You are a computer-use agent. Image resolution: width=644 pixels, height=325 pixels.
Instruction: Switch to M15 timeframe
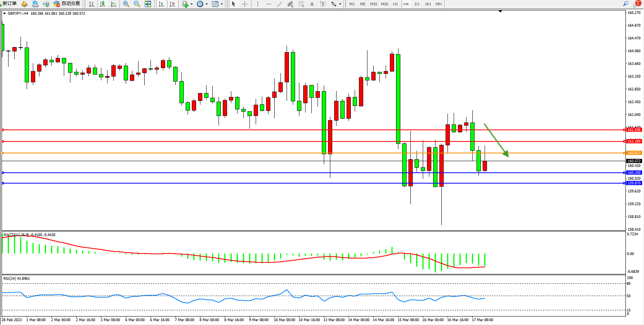click(x=373, y=4)
